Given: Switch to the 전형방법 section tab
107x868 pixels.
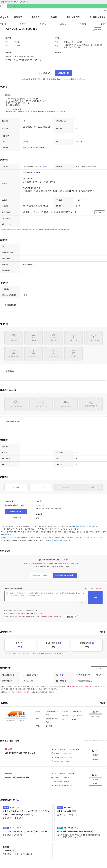Looking at the screenshot, I should click(83, 24).
